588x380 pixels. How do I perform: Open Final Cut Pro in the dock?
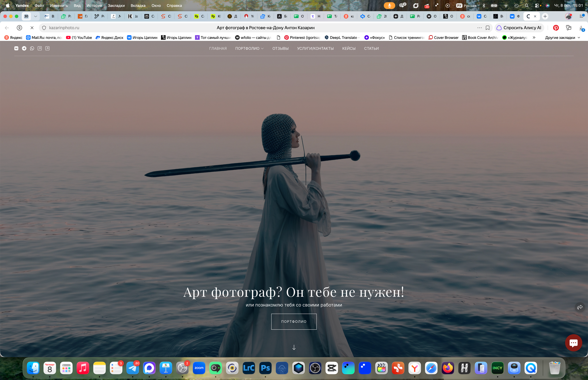point(381,368)
